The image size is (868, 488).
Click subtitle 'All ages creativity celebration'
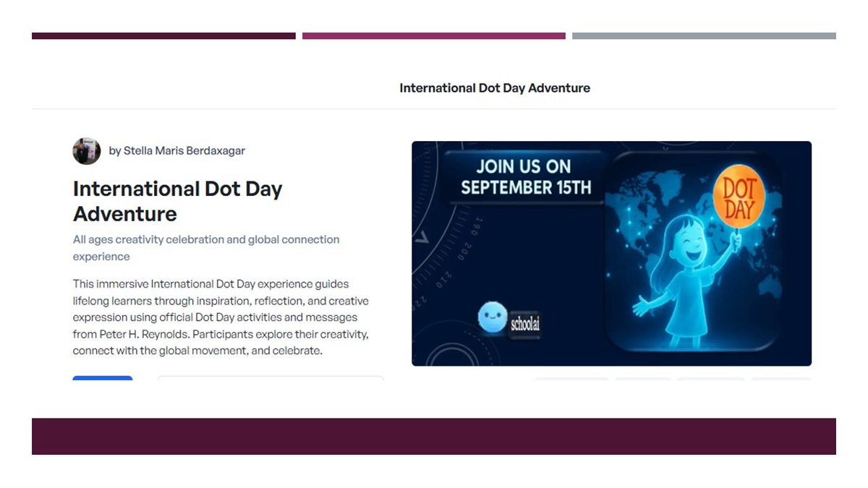[x=206, y=248]
